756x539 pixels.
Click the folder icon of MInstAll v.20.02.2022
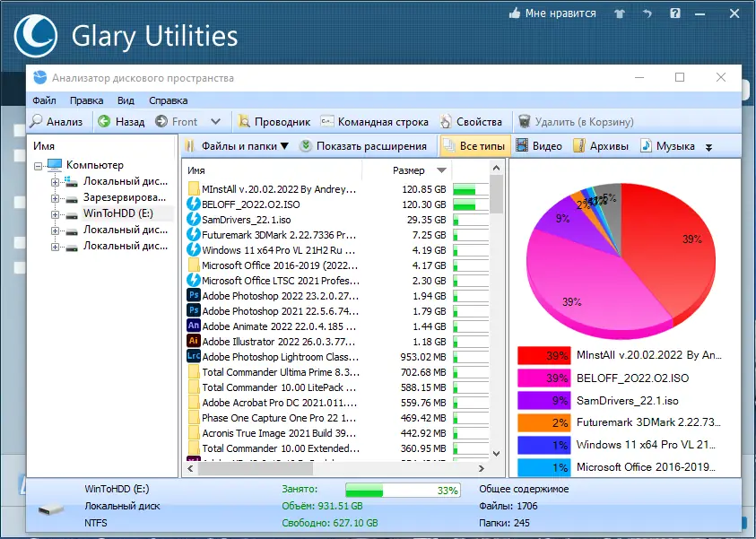point(194,189)
